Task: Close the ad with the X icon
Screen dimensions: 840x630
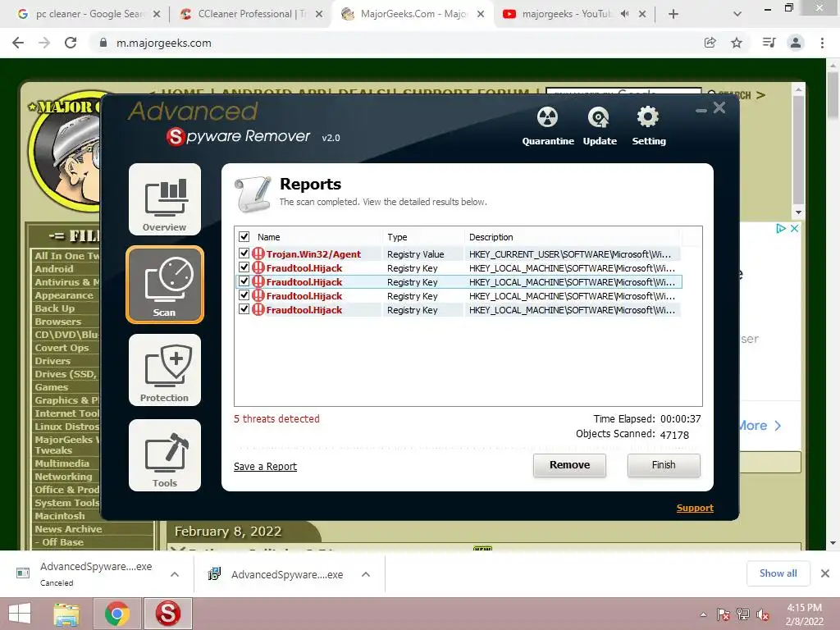Action: click(794, 228)
